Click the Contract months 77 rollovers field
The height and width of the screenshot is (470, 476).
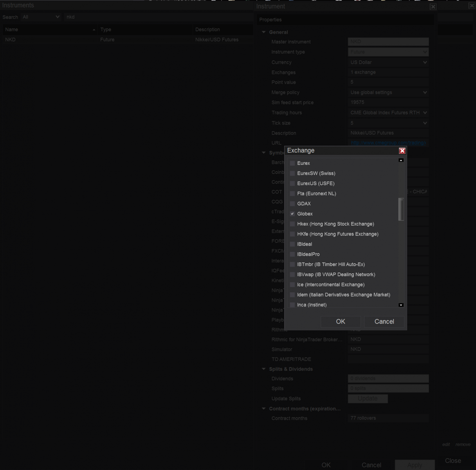coord(388,418)
